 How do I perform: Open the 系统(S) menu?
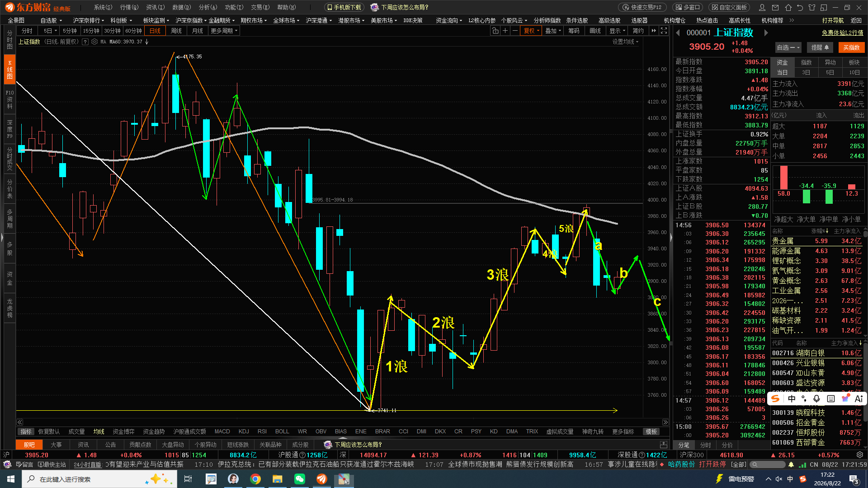coord(103,7)
